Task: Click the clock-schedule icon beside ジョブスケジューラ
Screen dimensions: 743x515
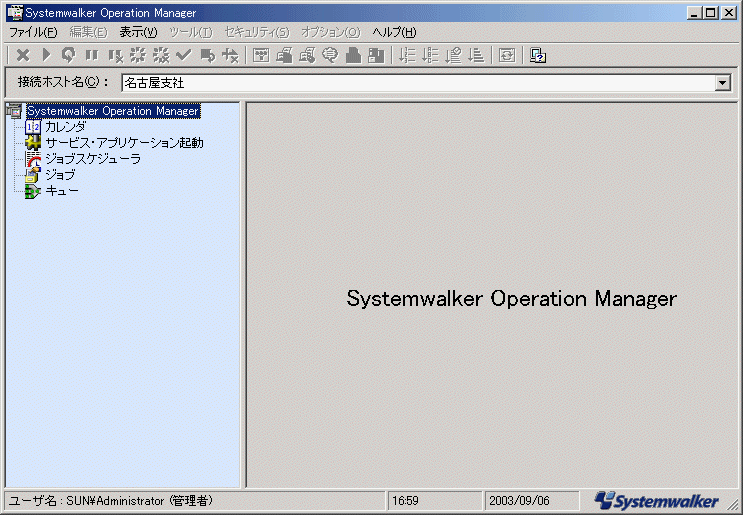Action: click(x=33, y=159)
